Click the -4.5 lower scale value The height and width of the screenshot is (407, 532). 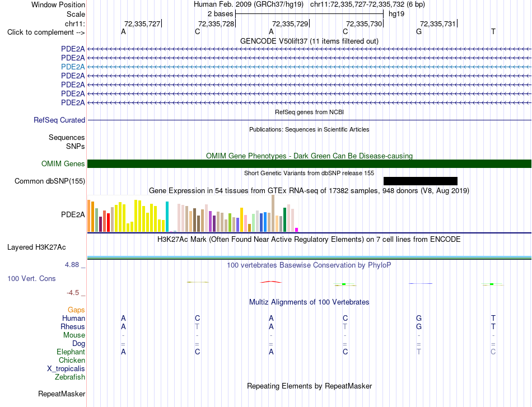pos(73,292)
